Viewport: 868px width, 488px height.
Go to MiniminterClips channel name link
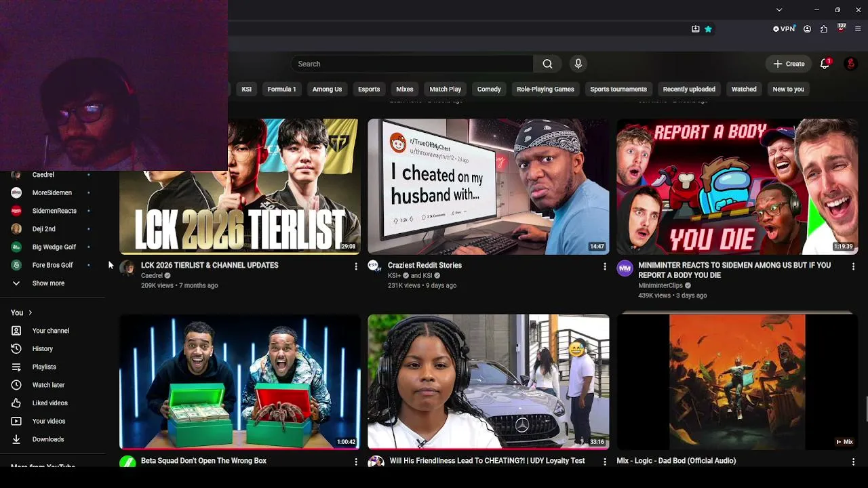[x=660, y=285]
